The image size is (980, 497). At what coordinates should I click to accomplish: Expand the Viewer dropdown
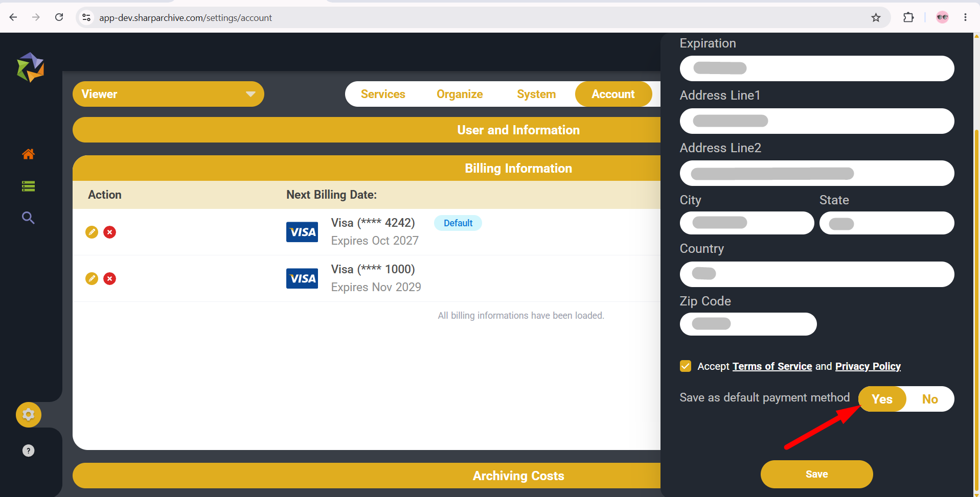click(x=168, y=94)
